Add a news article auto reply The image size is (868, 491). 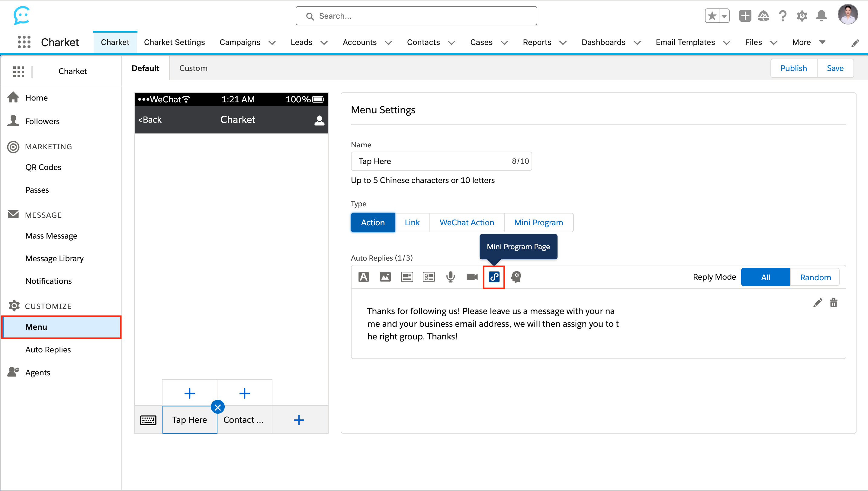(x=407, y=277)
